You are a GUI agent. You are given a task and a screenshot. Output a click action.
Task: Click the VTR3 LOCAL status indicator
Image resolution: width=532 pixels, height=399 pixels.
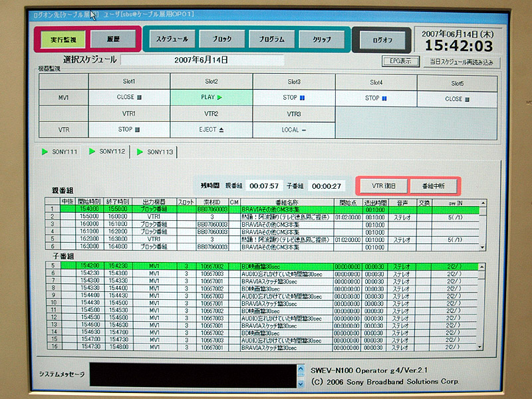[x=293, y=131]
